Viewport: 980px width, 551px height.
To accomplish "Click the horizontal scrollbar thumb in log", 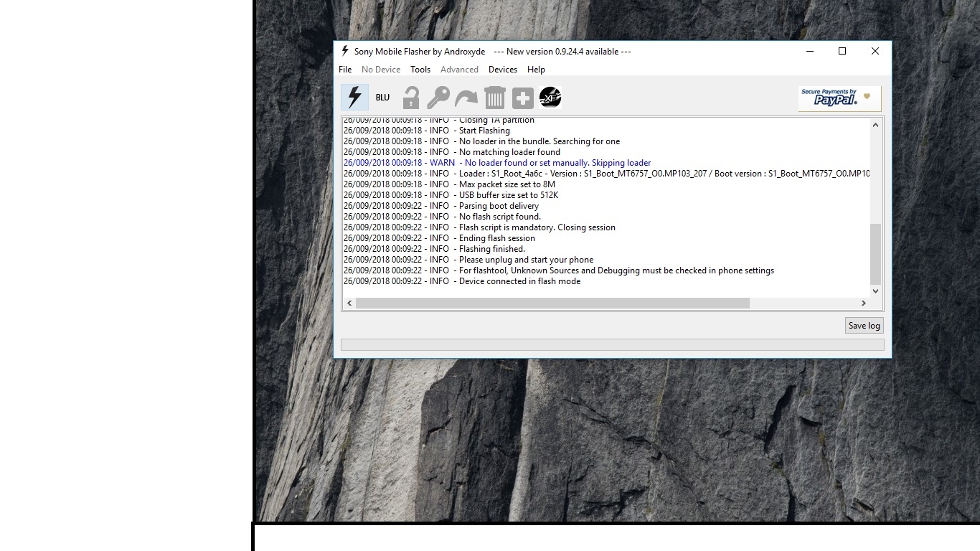I will [x=552, y=303].
